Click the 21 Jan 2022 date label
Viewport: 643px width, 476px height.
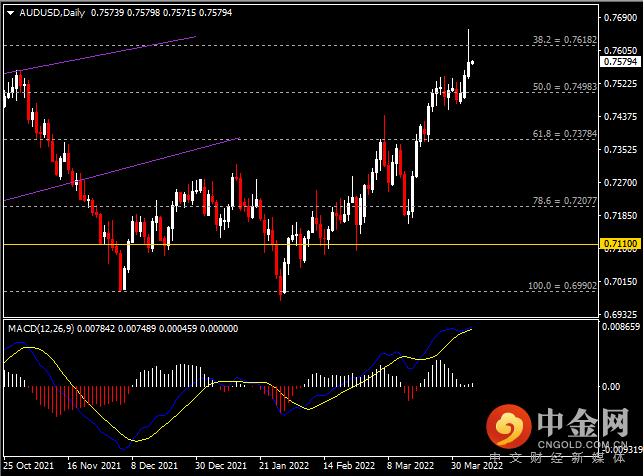tap(284, 466)
